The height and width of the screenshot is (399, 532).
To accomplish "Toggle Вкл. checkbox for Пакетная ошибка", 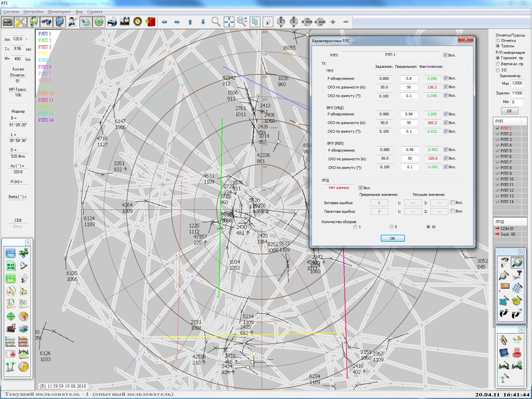I will pyautogui.click(x=453, y=211).
